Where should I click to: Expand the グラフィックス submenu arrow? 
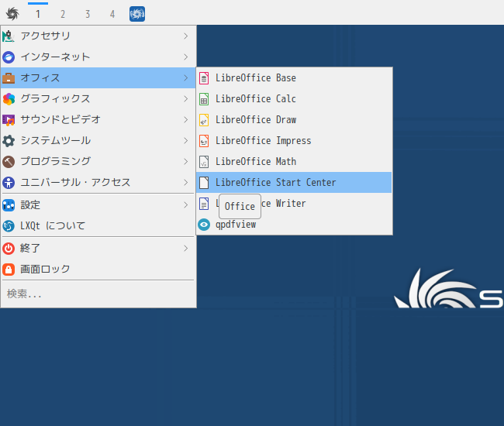point(186,99)
